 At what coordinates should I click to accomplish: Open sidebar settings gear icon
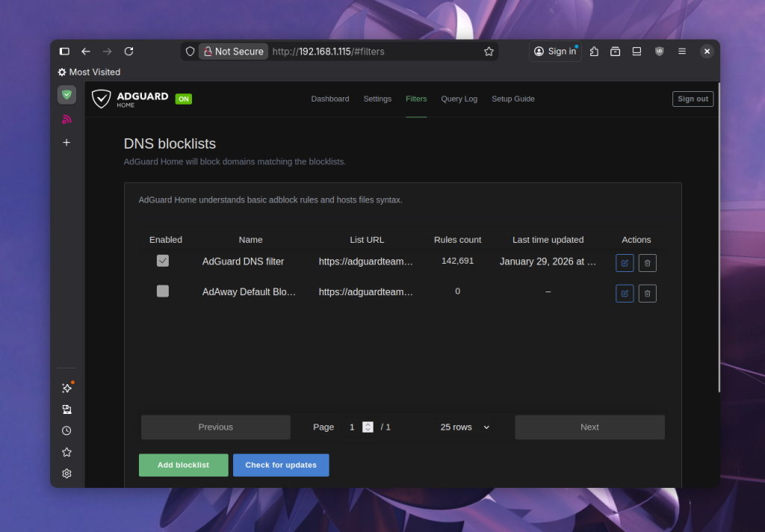66,474
